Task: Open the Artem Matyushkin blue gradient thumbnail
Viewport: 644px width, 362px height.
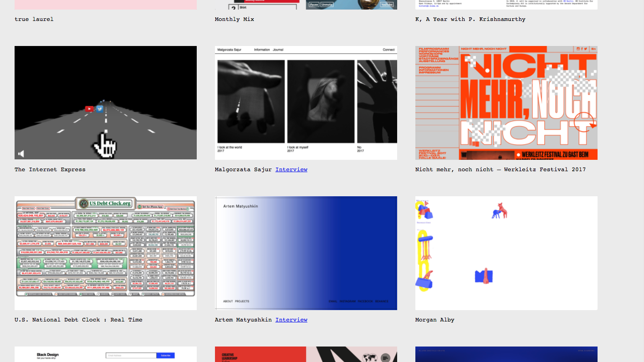Action: (306, 253)
